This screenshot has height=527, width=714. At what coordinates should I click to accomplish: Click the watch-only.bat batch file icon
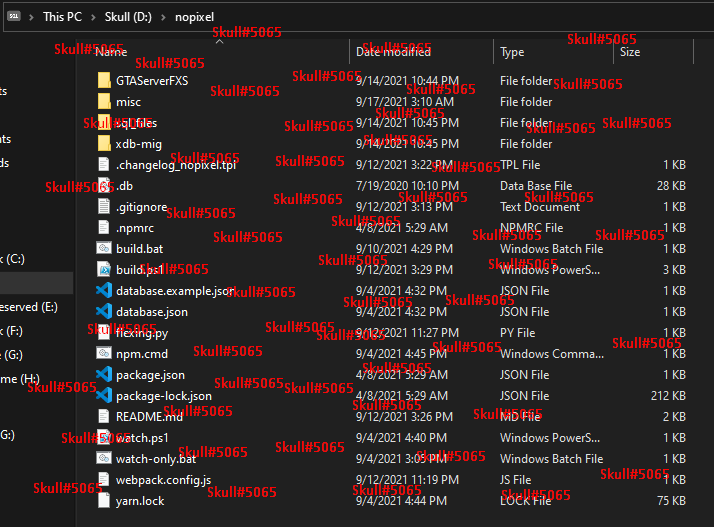coord(104,458)
